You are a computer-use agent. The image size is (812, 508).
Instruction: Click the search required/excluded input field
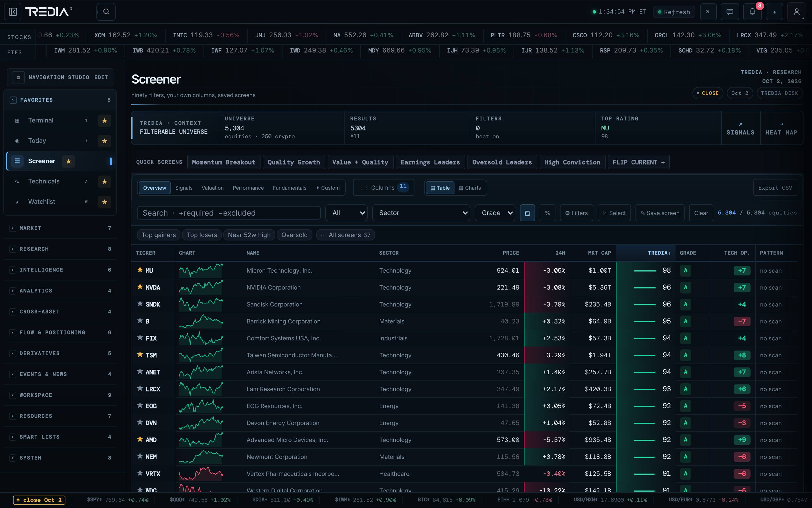[229, 213]
